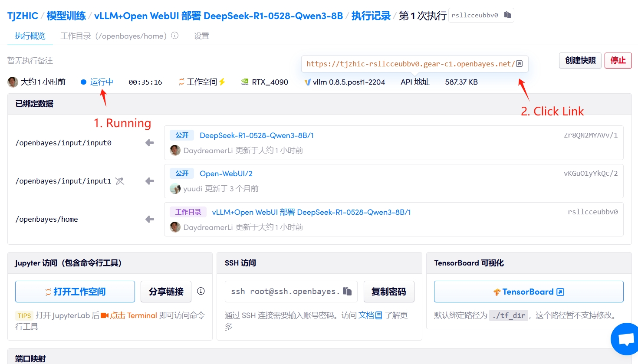Click 复制密码 button

tap(389, 292)
